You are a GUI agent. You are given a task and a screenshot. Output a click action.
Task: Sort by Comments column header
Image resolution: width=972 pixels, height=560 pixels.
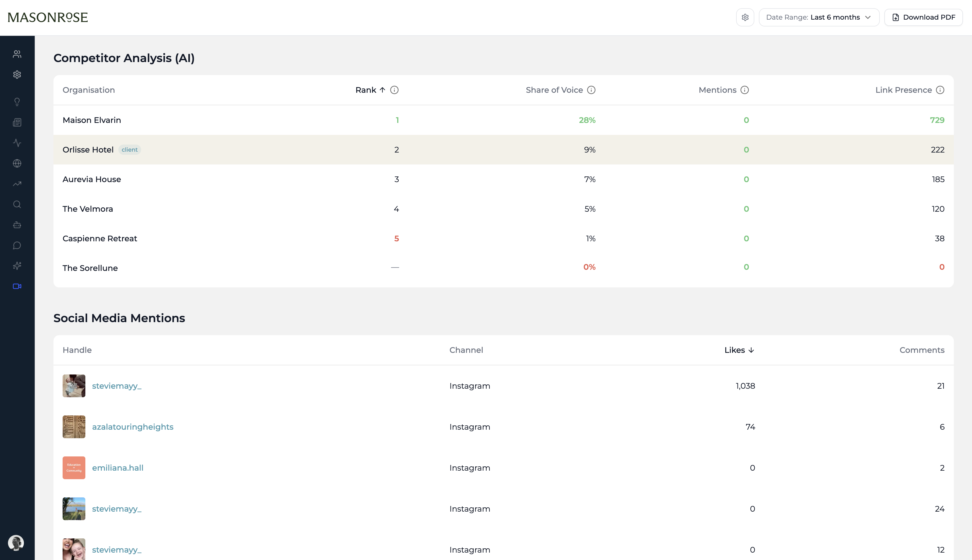922,350
